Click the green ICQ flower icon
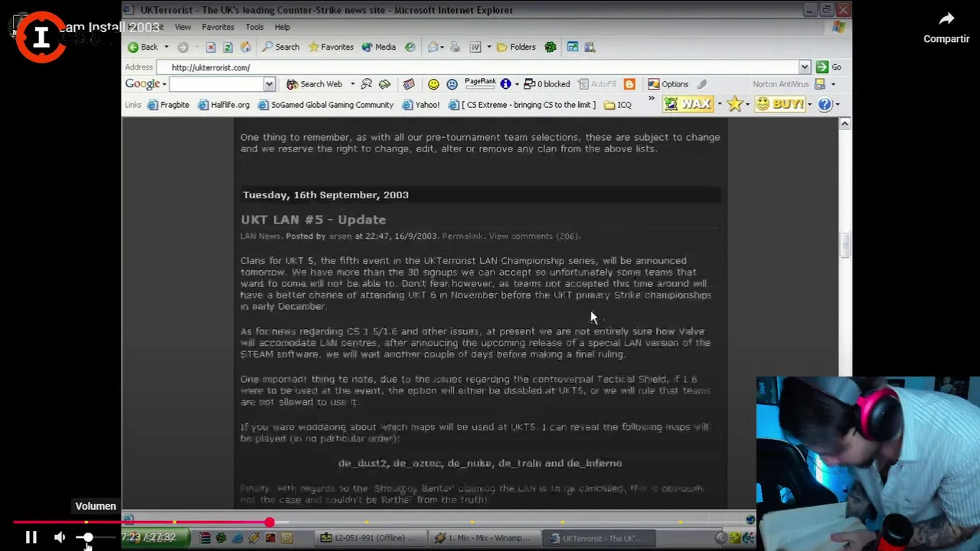This screenshot has height=551, width=980. click(550, 47)
